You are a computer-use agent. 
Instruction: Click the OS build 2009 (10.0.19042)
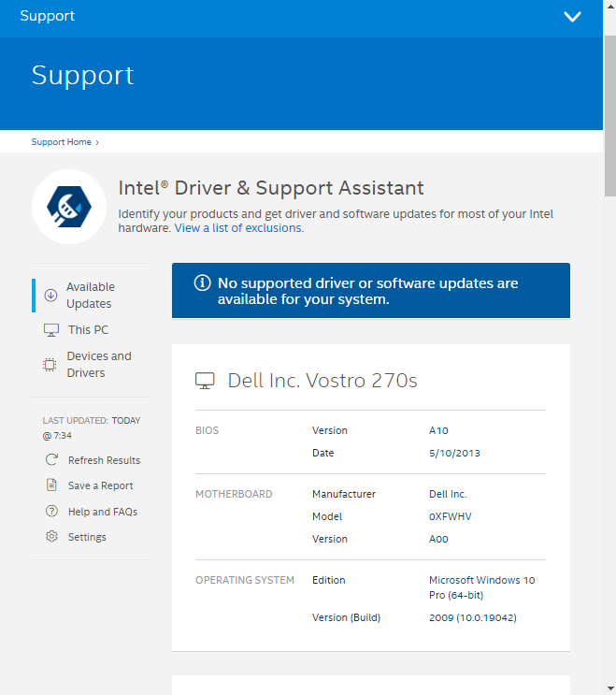(x=473, y=617)
